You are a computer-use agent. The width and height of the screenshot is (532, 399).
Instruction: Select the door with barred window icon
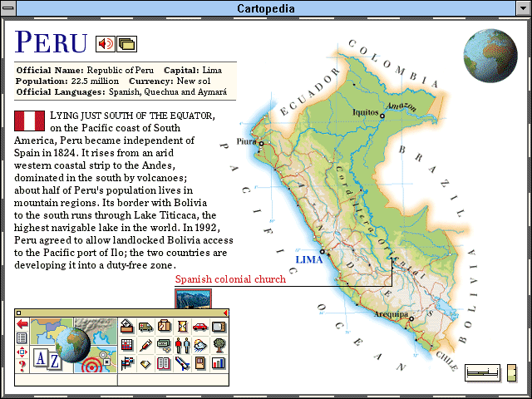tap(200, 364)
